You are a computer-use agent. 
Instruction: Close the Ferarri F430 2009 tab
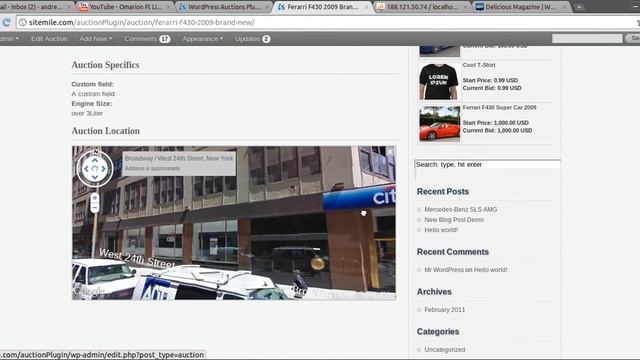(x=366, y=7)
